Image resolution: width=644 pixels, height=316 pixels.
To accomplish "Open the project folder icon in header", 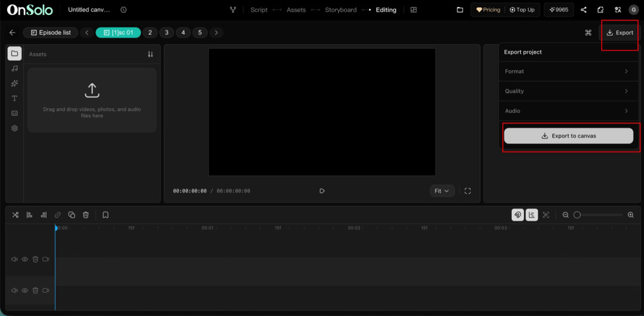I will [460, 10].
